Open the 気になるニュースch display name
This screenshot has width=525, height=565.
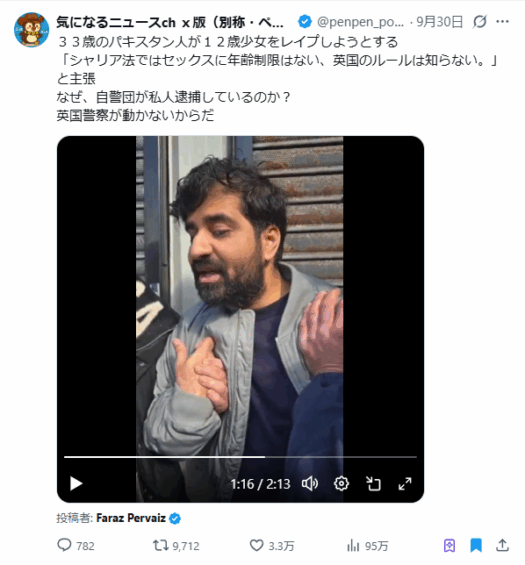click(x=170, y=22)
